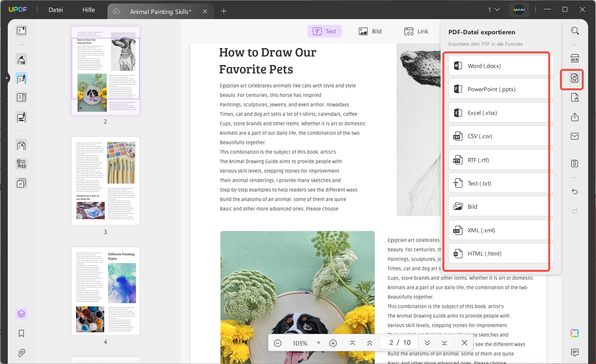Click the share file upload icon
Viewport: 596px width, 364px height.
coord(575,117)
